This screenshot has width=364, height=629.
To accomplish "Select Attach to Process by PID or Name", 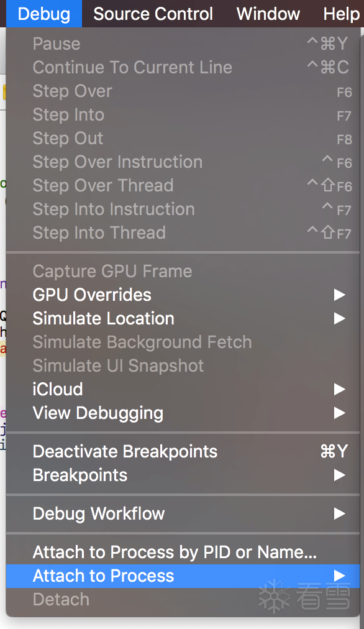I will [183, 553].
